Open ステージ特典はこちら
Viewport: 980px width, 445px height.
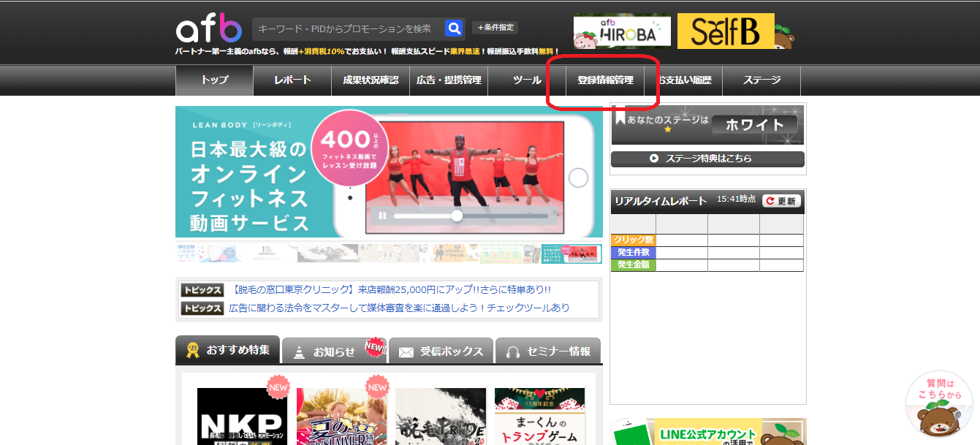[707, 159]
